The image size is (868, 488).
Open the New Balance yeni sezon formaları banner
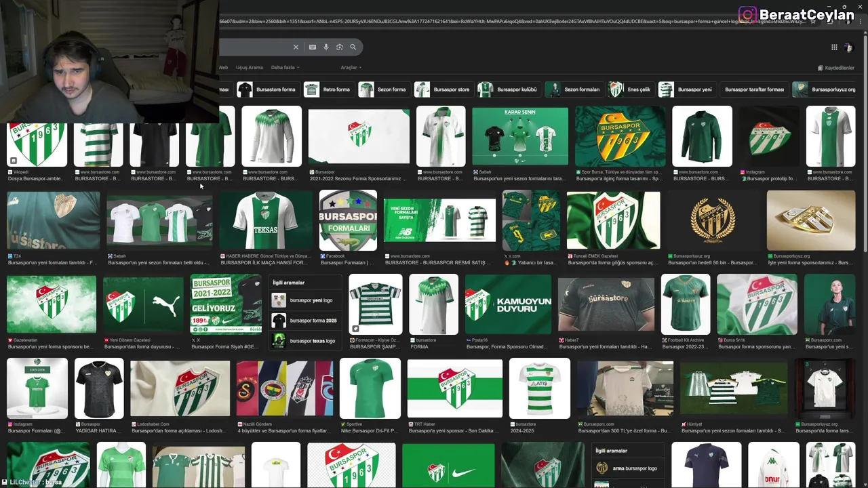(x=439, y=220)
